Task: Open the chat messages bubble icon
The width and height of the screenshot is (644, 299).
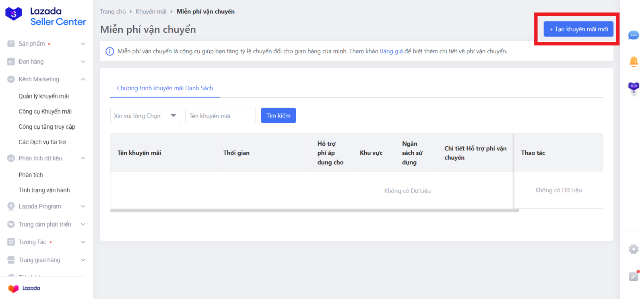Action: [634, 35]
